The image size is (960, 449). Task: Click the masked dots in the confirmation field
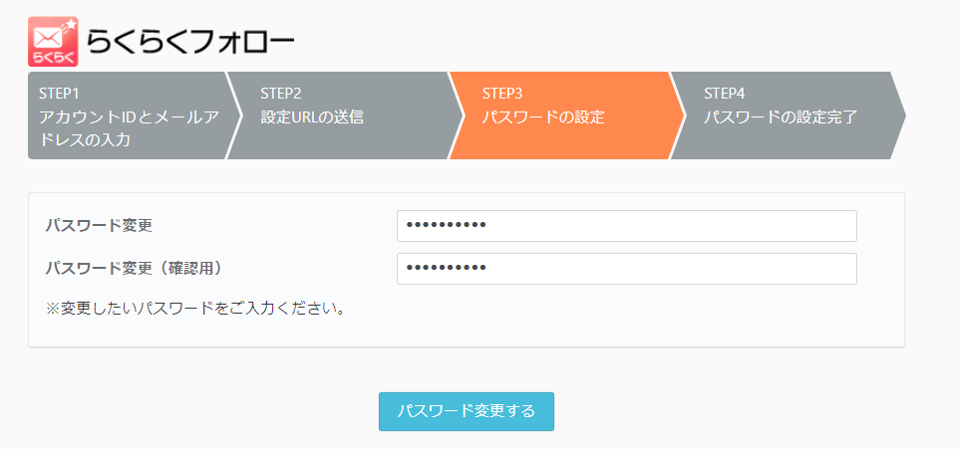[x=446, y=268]
